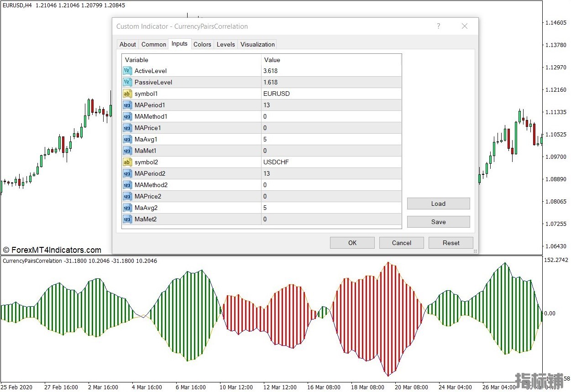
Task: Click the MAPeriod1 integer type icon
Action: [x=127, y=105]
